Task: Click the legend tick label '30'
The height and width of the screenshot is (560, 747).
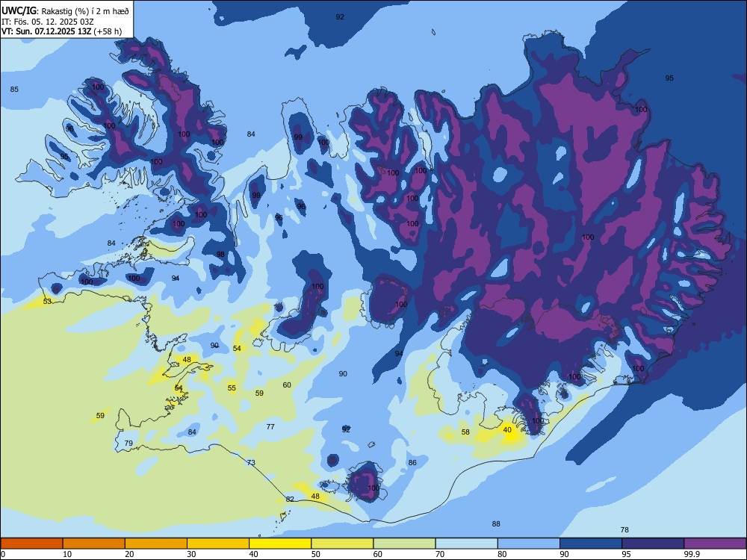Action: [191, 554]
